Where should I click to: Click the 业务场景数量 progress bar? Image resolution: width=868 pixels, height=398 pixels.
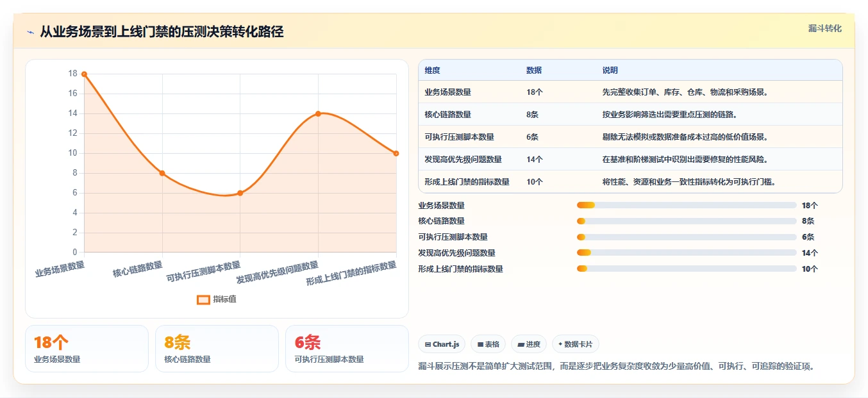(687, 205)
